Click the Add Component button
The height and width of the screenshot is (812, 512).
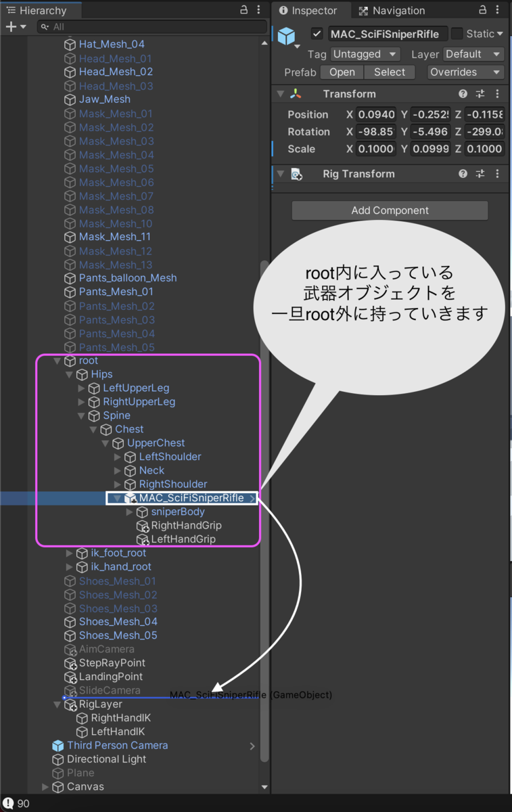(x=390, y=210)
